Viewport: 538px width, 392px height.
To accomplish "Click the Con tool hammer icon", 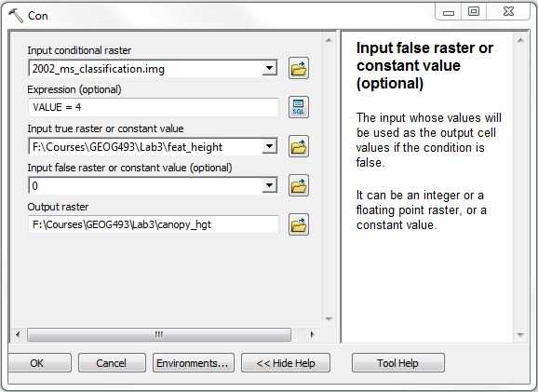I will [x=16, y=16].
